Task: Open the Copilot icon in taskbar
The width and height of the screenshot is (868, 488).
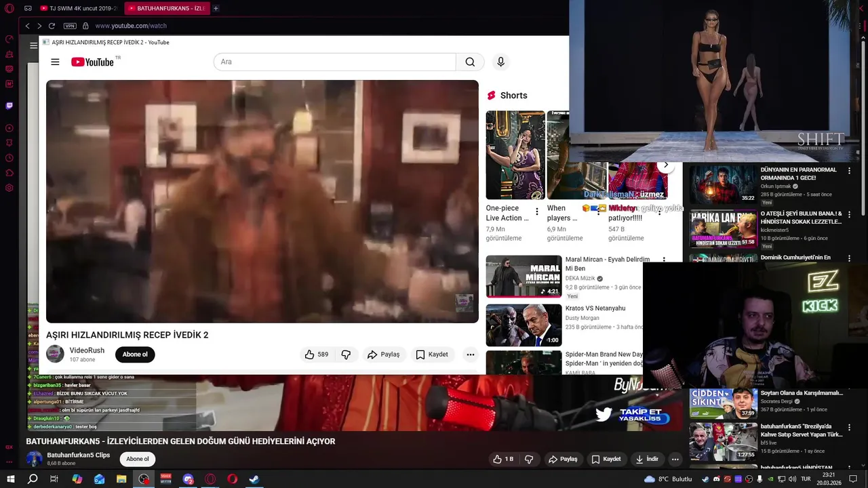Action: (x=77, y=479)
